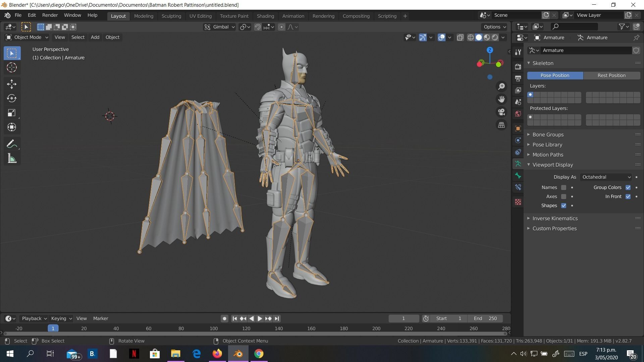This screenshot has height=362, width=644.
Task: Select the Measure tool
Action: [12, 159]
